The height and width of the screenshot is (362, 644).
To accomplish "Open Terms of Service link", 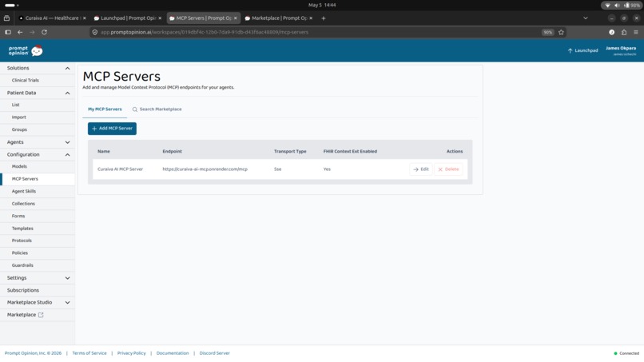I will click(x=89, y=353).
